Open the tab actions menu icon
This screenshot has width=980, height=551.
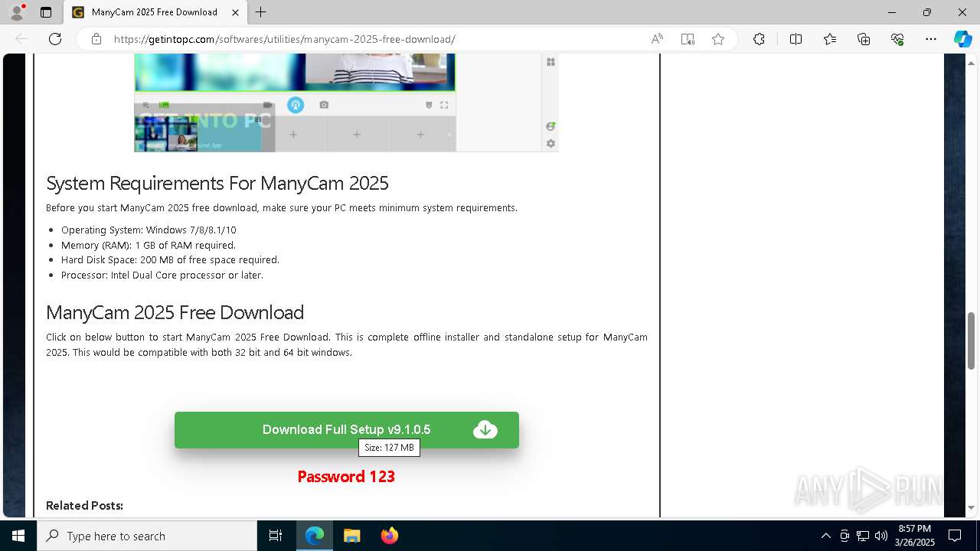point(46,12)
